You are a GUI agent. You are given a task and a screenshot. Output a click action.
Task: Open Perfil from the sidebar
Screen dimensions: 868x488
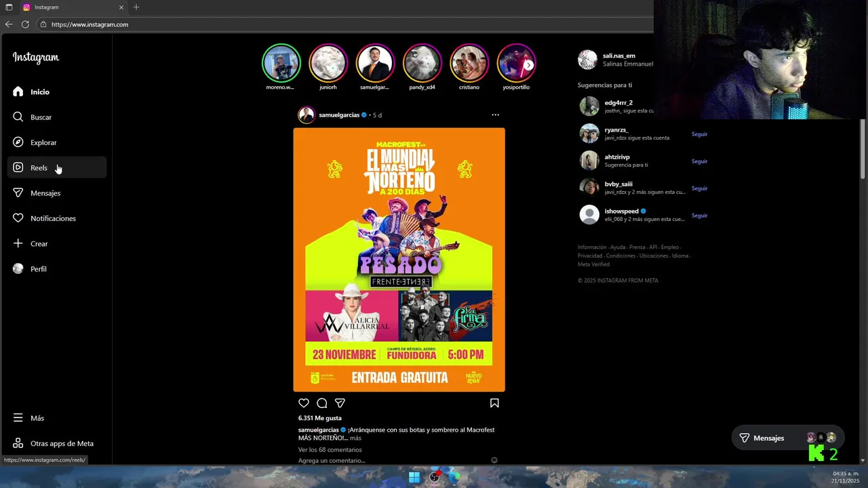pos(57,269)
